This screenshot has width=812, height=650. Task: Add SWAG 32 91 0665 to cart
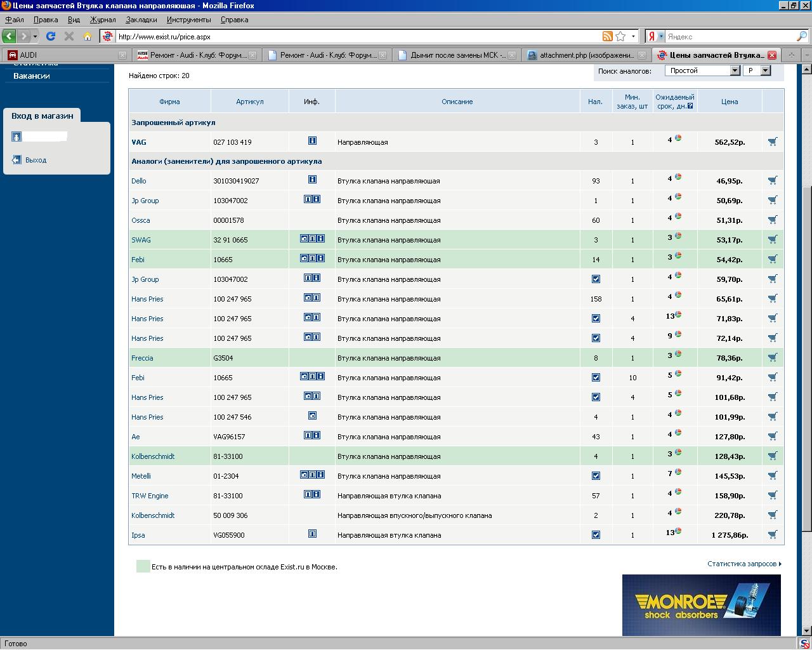coord(772,239)
